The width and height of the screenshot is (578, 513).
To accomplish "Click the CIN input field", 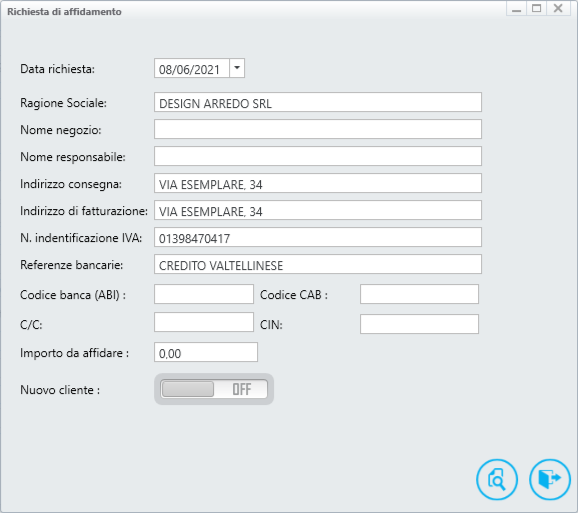I will tap(419, 324).
